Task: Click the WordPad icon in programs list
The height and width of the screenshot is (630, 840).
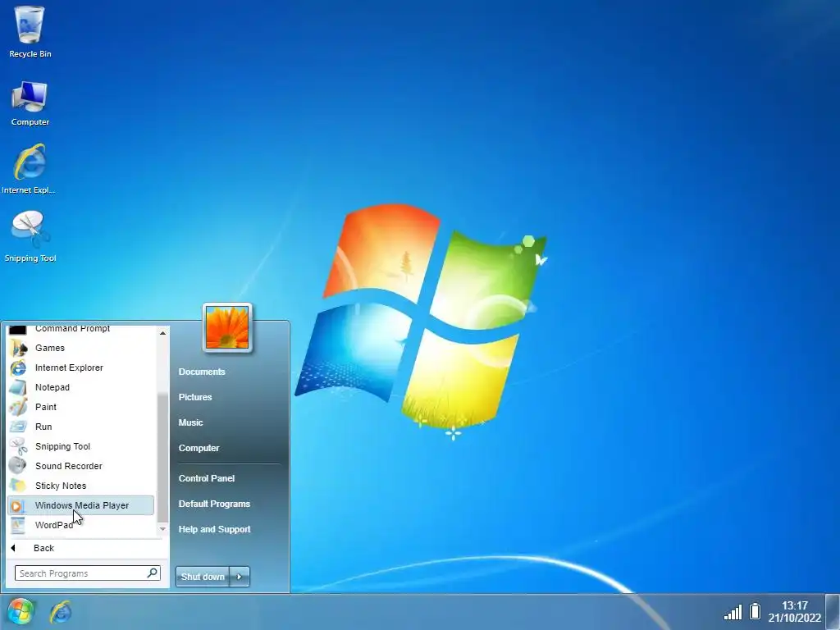Action: tap(18, 526)
